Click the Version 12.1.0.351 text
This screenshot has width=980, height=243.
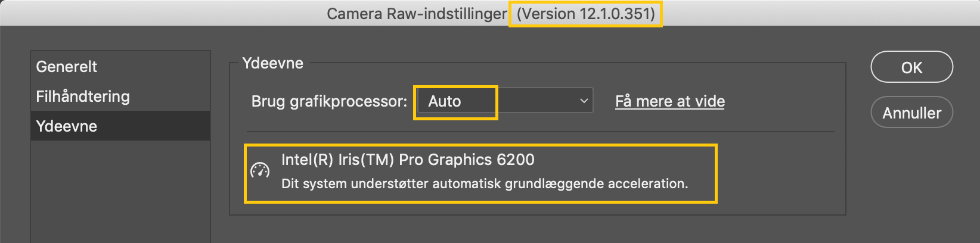click(x=585, y=14)
